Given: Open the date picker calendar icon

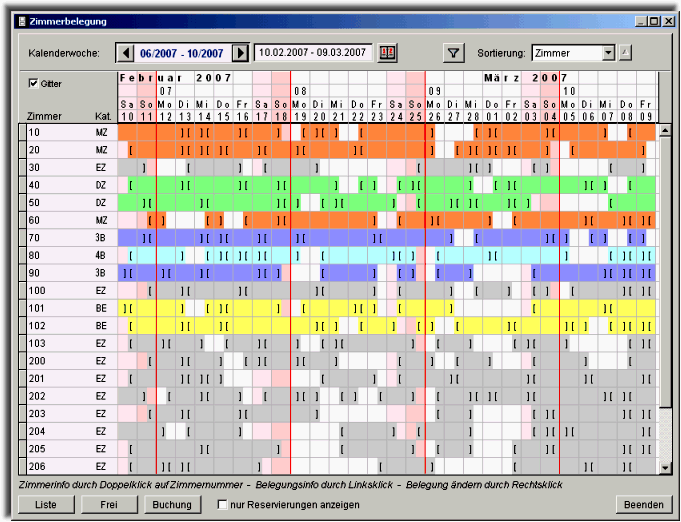Looking at the screenshot, I should (x=389, y=53).
